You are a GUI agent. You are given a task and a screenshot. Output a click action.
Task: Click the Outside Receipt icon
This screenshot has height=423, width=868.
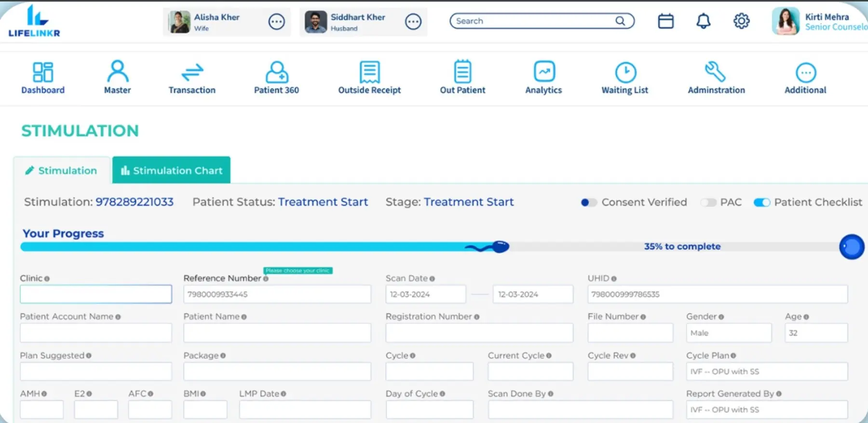[x=369, y=72]
